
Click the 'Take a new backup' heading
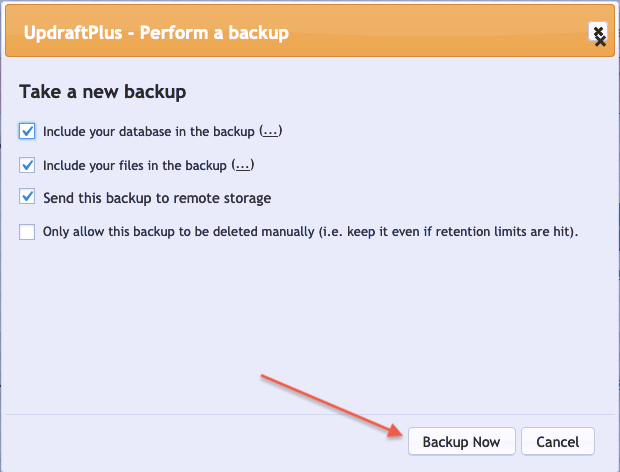pos(102,92)
